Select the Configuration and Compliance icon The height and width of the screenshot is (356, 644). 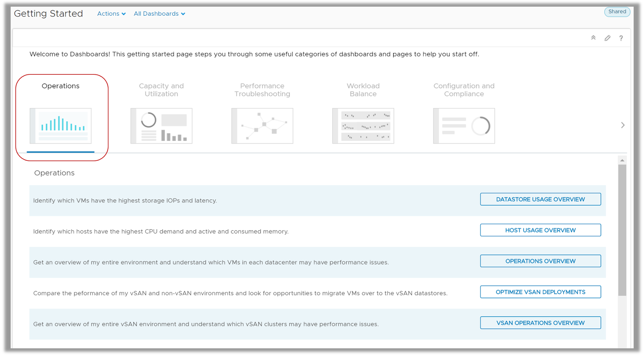click(x=464, y=126)
